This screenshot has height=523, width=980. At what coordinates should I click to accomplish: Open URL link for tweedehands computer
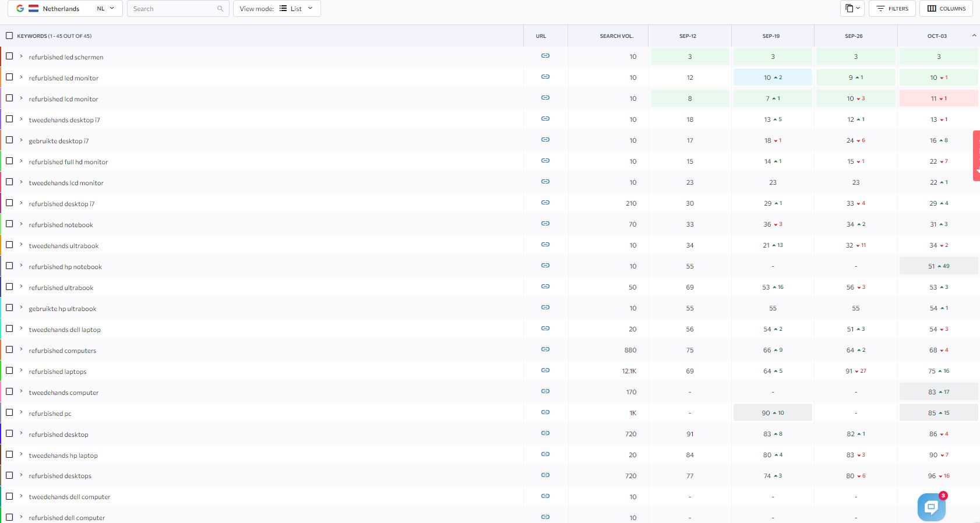[545, 391]
